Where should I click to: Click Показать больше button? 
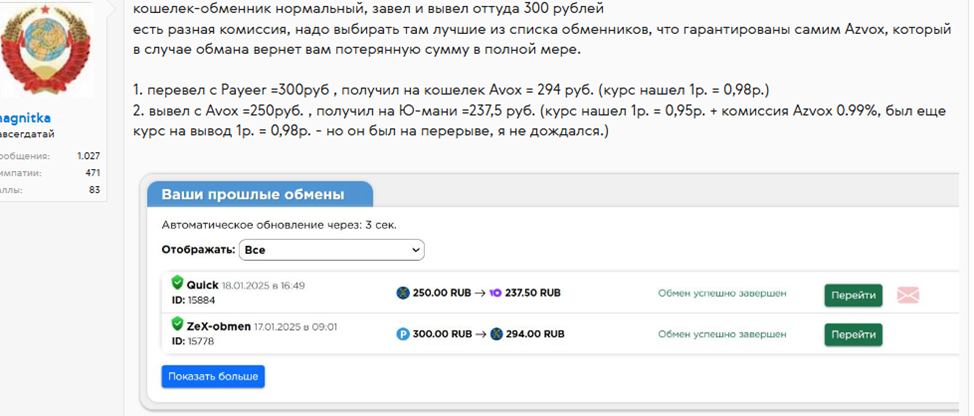(213, 376)
